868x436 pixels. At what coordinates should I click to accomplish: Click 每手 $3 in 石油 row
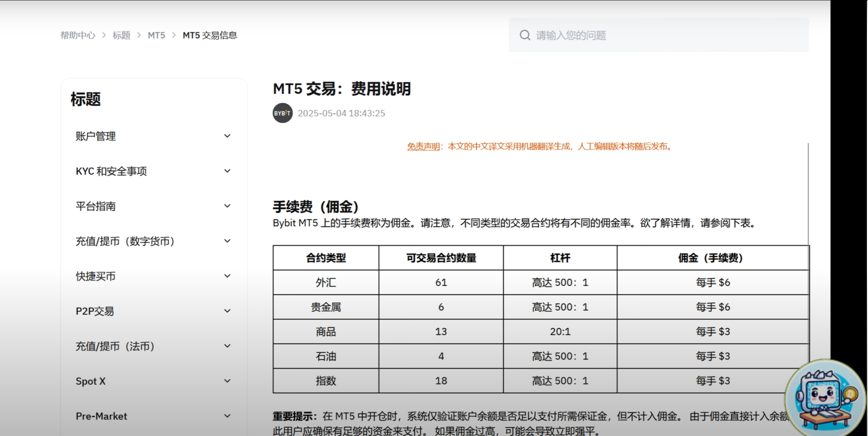pyautogui.click(x=713, y=356)
